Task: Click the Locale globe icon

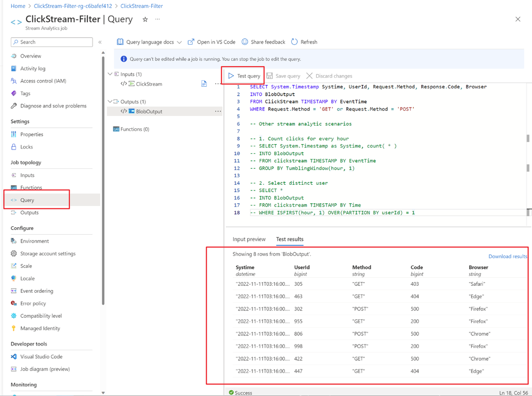Action: (13, 278)
